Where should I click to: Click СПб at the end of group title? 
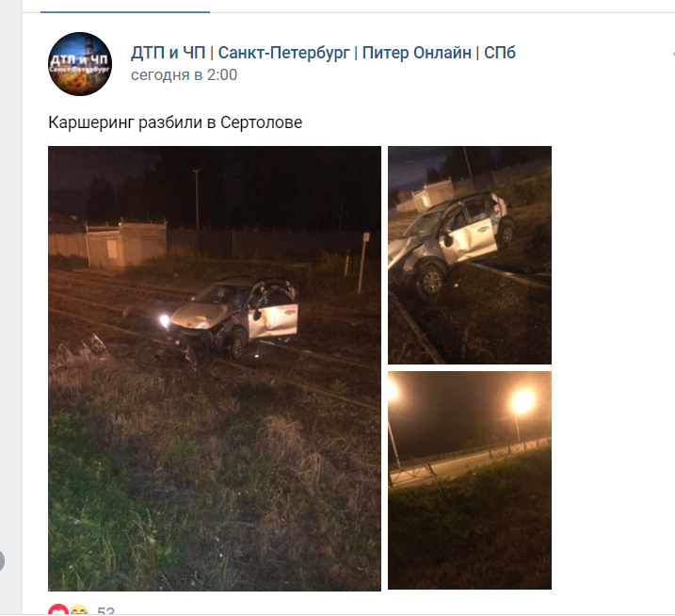pos(499,53)
